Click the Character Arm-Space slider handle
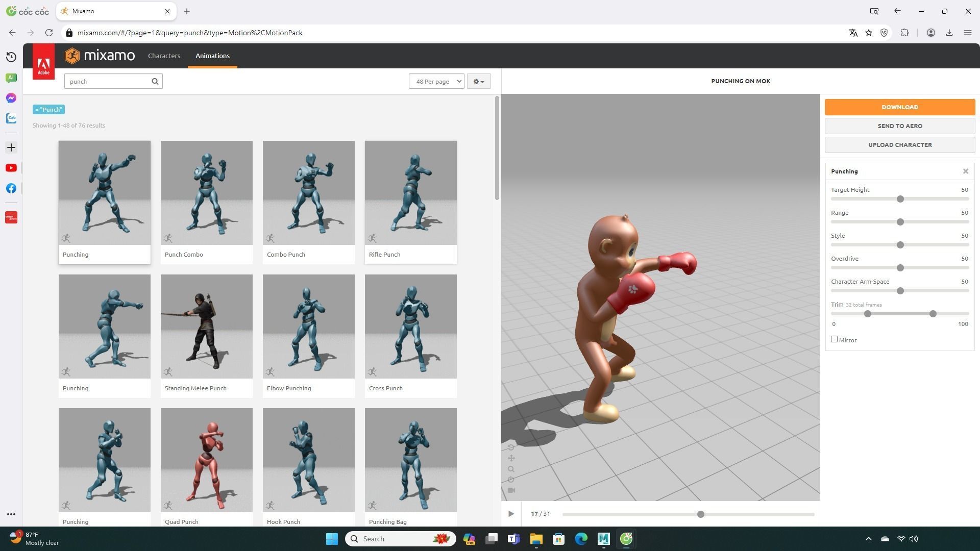This screenshot has width=980, height=551. [900, 291]
